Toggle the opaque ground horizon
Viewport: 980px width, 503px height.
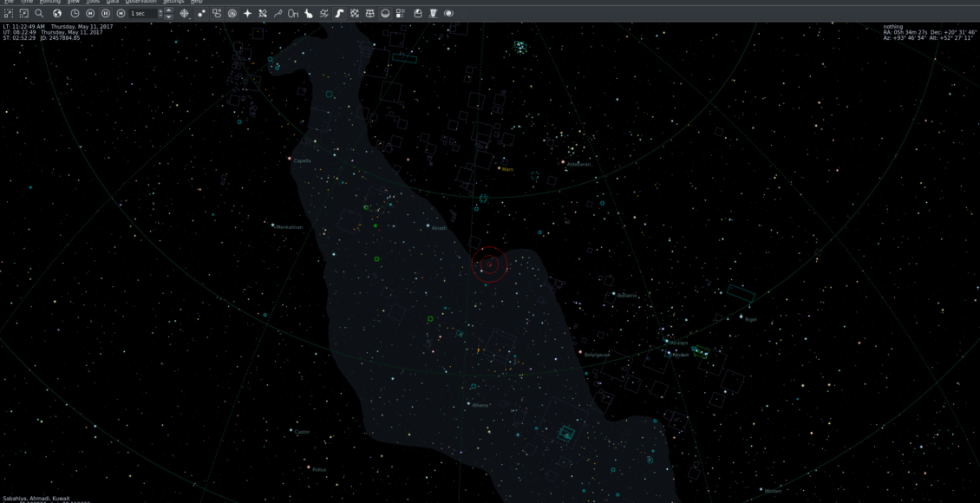(385, 14)
